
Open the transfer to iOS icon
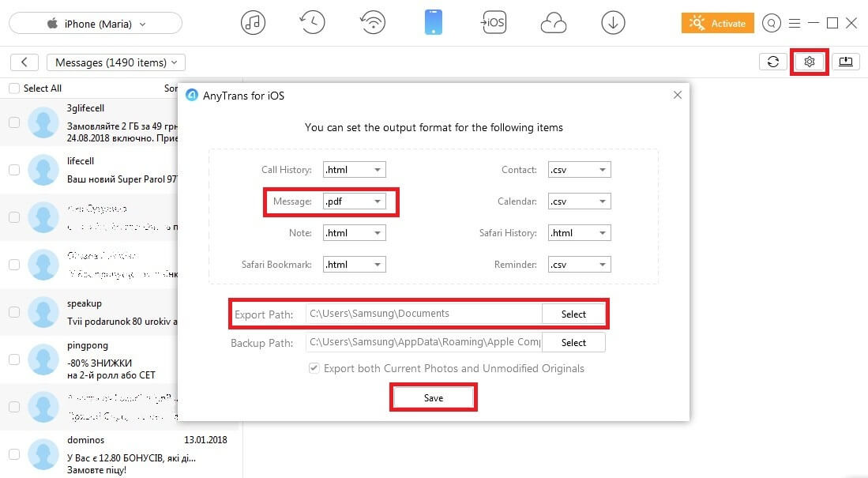493,23
